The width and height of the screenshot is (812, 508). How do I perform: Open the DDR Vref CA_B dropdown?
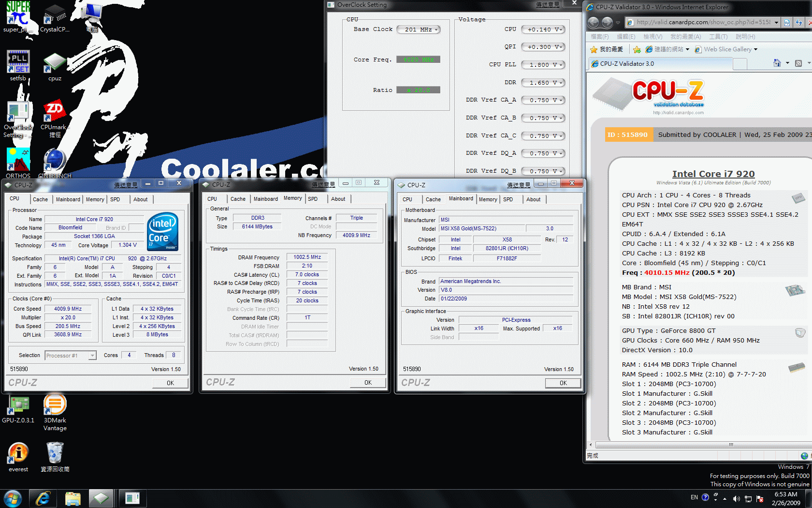543,118
